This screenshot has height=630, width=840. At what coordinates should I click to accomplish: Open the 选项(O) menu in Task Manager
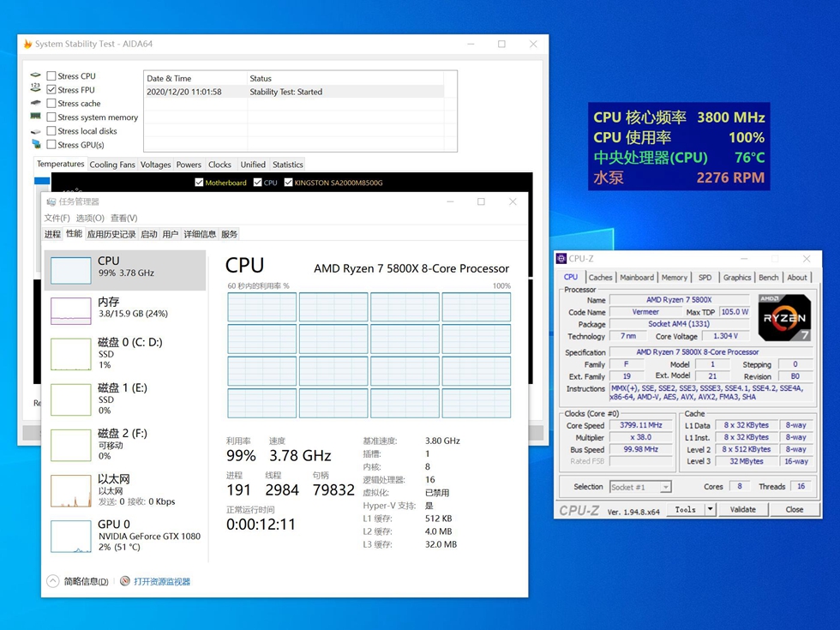90,218
